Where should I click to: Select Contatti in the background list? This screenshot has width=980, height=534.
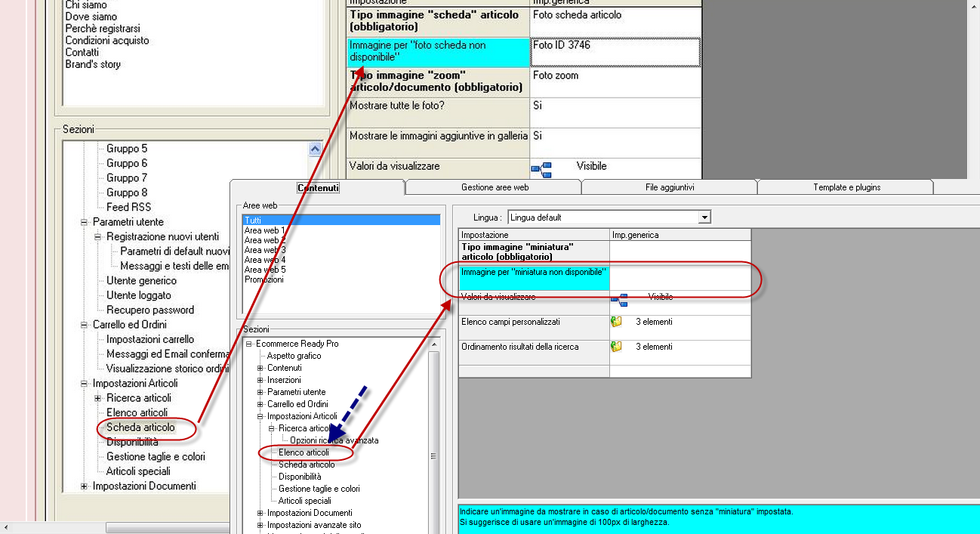[x=82, y=52]
